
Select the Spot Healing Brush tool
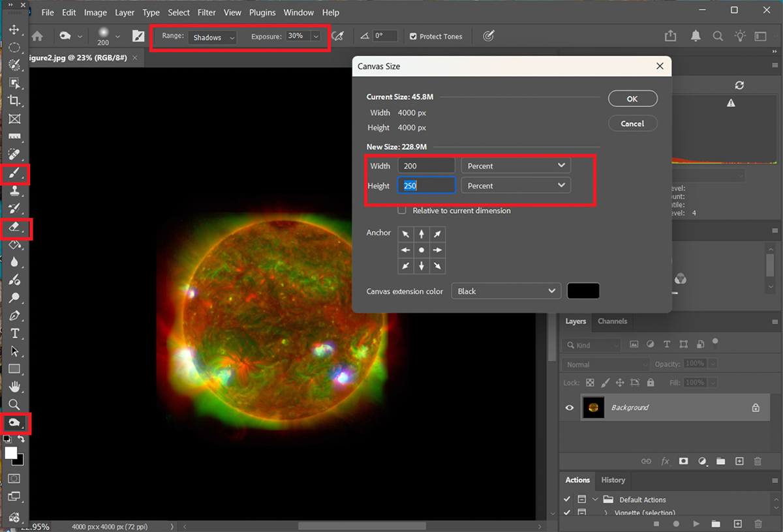click(14, 155)
